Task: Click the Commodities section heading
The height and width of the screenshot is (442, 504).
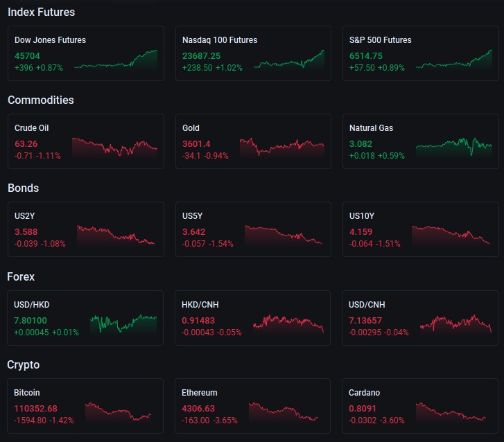Action: pyautogui.click(x=40, y=100)
